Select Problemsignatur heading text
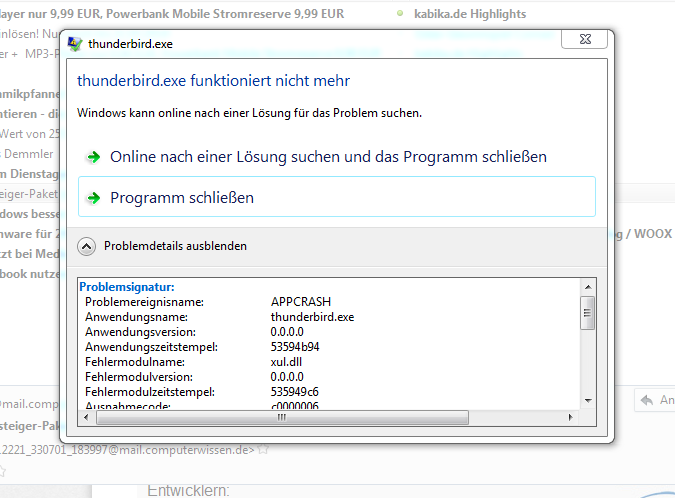 [127, 287]
